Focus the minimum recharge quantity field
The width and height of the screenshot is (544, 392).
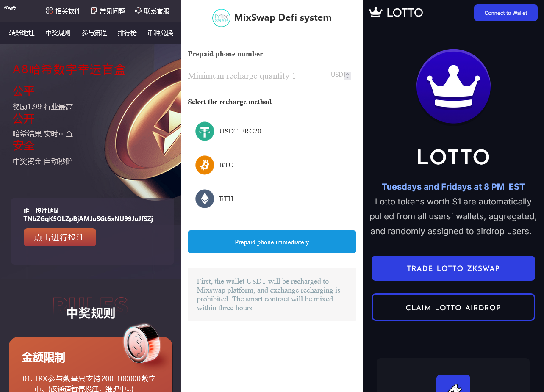click(258, 76)
